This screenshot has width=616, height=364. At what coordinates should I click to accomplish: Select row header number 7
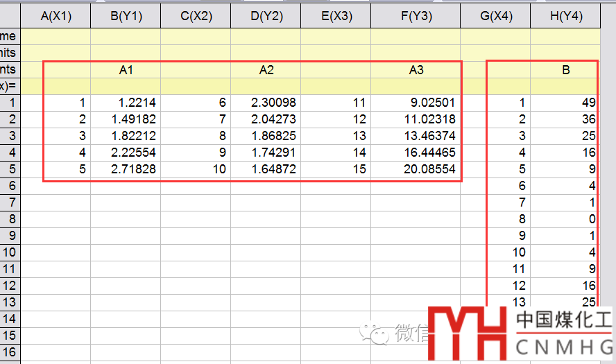pos(10,202)
